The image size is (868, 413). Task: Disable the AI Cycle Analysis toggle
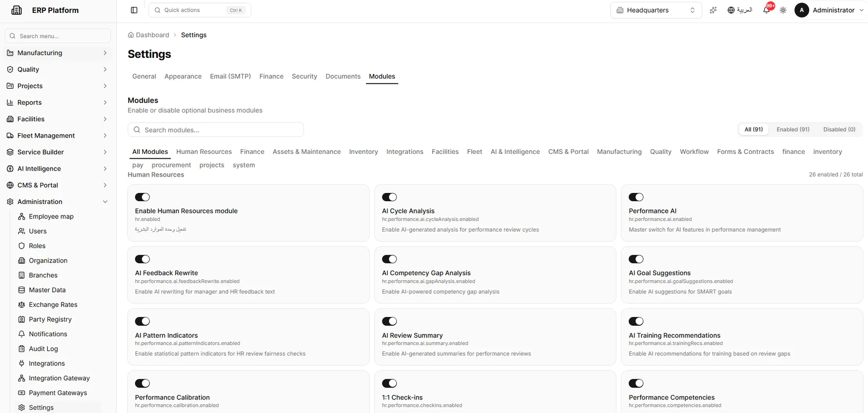click(389, 197)
